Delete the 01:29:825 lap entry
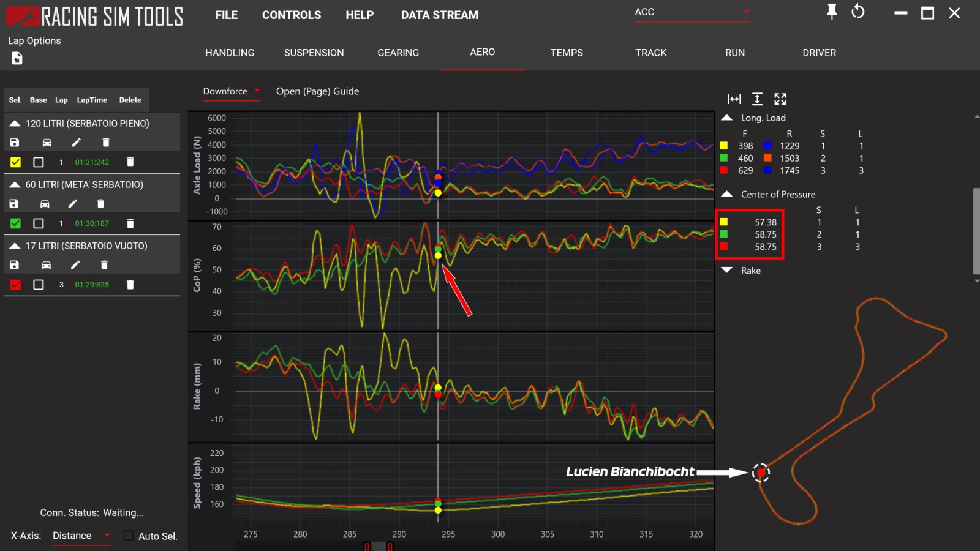 tap(130, 284)
